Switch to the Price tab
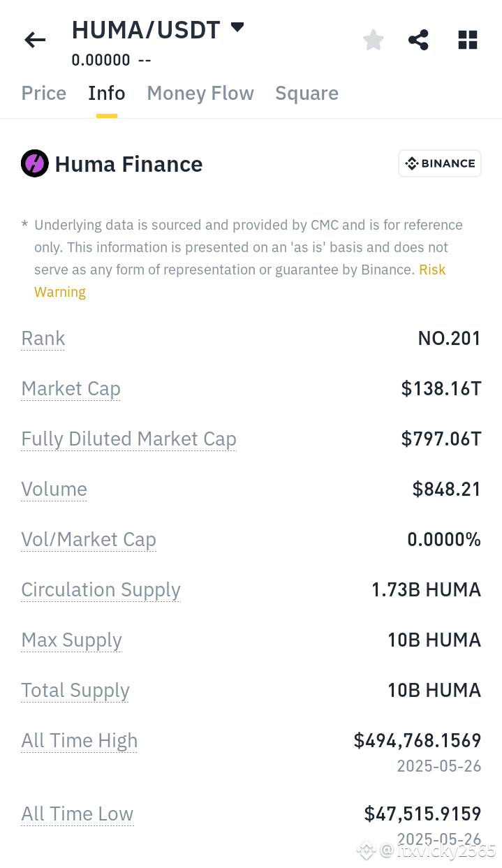The image size is (502, 868). coord(44,94)
